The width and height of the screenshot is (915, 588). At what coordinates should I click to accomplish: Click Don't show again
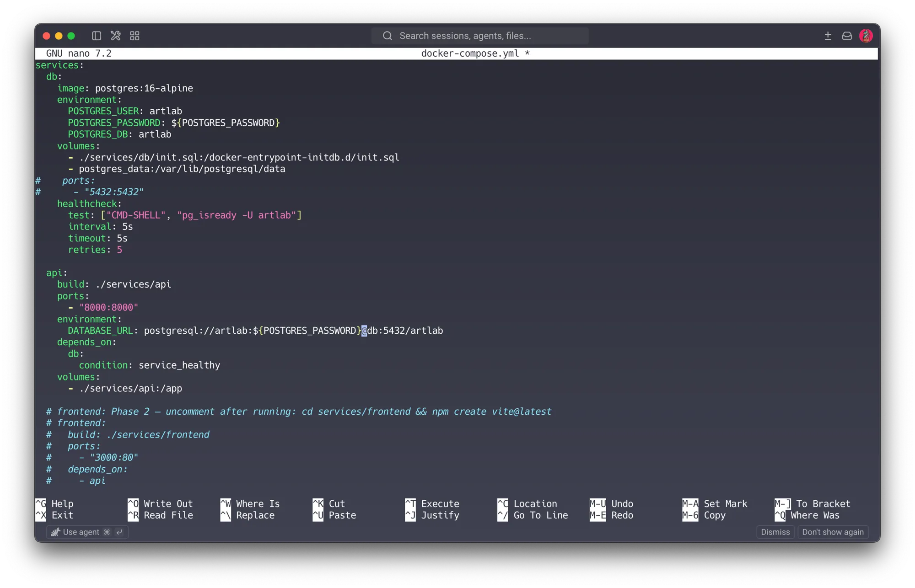click(x=833, y=532)
